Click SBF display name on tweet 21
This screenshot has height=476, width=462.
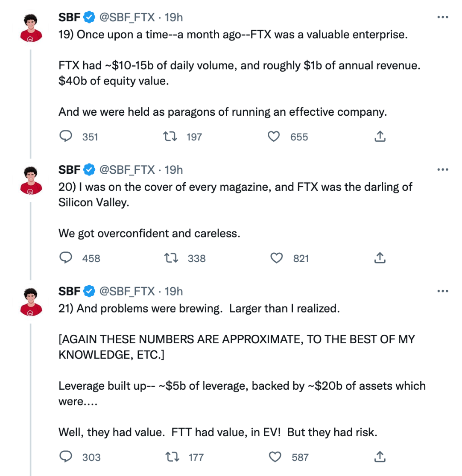[70, 292]
